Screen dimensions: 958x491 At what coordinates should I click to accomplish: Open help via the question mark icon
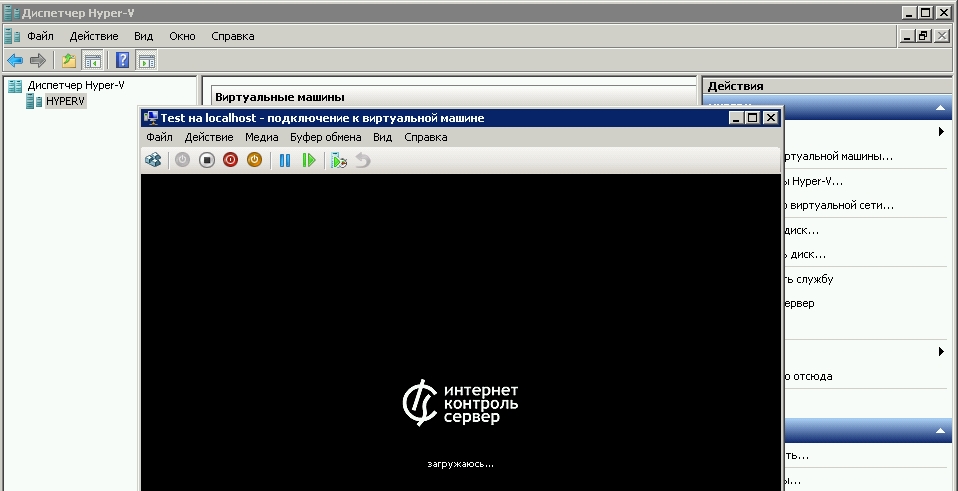[x=122, y=60]
